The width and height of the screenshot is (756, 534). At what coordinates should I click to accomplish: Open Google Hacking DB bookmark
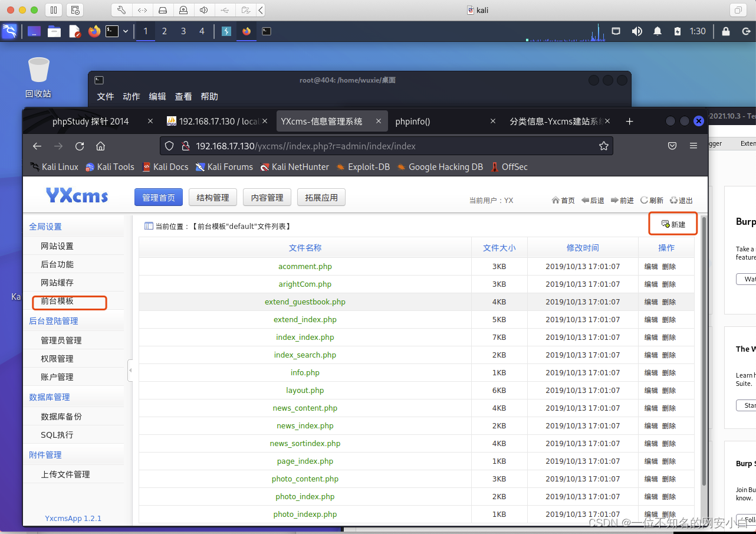[x=440, y=167]
